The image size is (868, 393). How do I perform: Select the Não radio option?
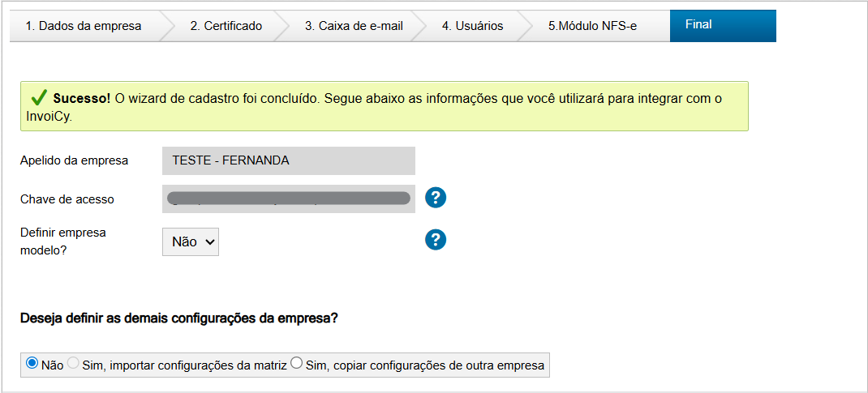[x=32, y=364]
